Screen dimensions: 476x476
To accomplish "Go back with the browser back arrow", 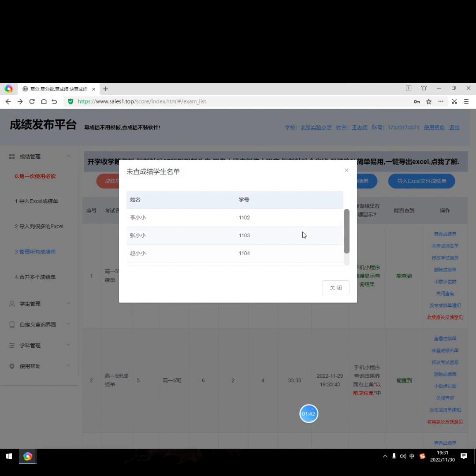I will click(x=8, y=101).
